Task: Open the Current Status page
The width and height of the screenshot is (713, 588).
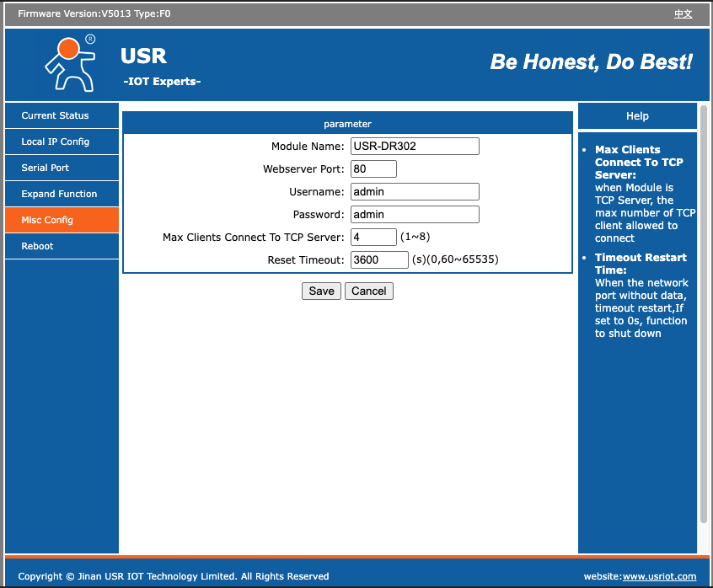Action: click(62, 115)
